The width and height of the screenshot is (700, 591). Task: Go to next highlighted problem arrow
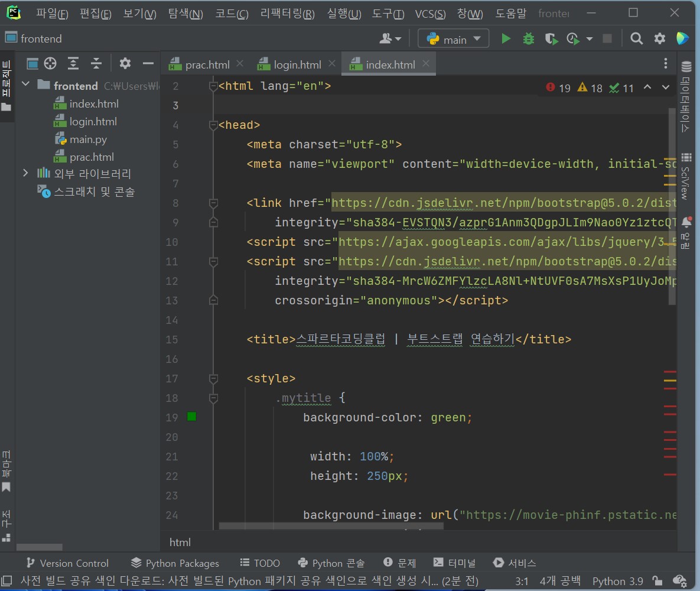[666, 87]
